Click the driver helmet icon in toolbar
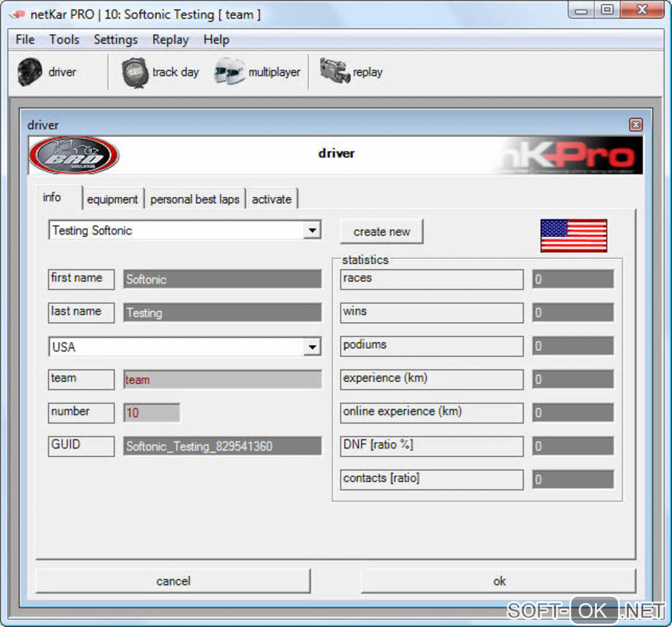Screen dimensions: 672x627 coord(30,72)
